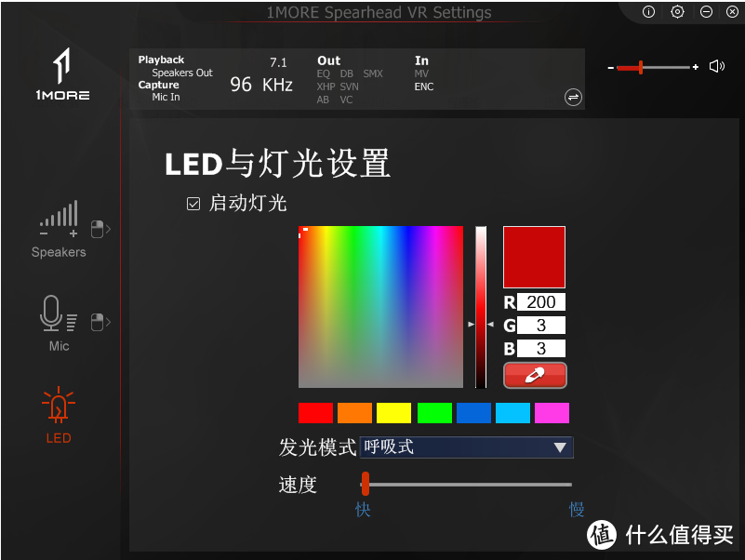The width and height of the screenshot is (745, 560).
Task: Click the eyedropper color picker button
Action: coord(535,376)
